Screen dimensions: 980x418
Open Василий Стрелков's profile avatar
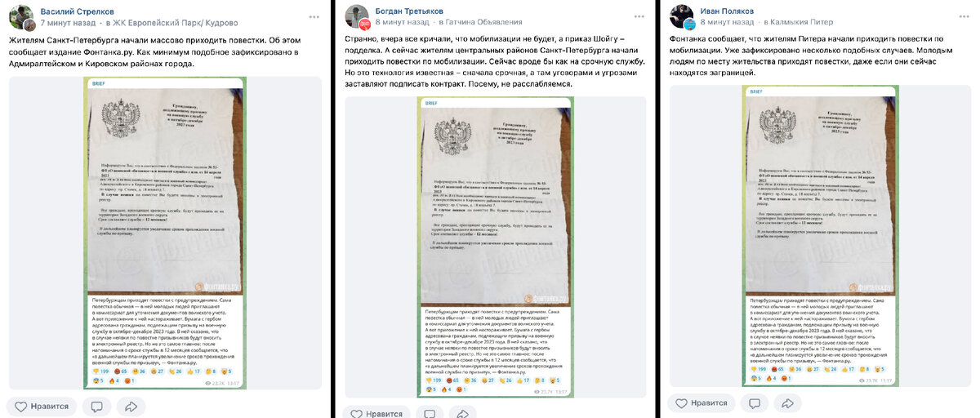click(x=22, y=16)
